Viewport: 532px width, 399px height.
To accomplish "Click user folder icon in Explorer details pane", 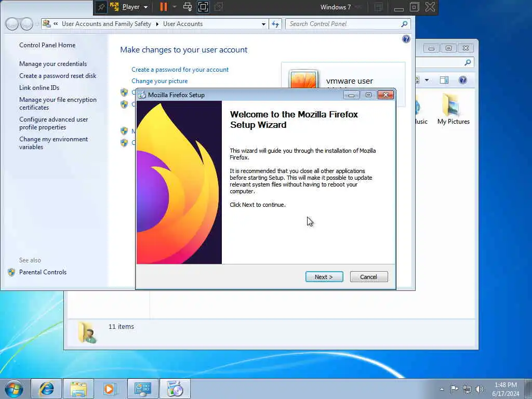I will click(x=87, y=332).
